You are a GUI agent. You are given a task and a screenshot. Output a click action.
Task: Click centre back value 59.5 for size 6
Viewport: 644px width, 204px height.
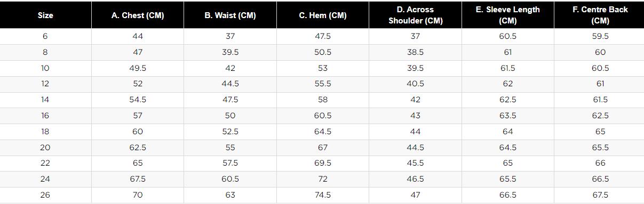point(600,36)
